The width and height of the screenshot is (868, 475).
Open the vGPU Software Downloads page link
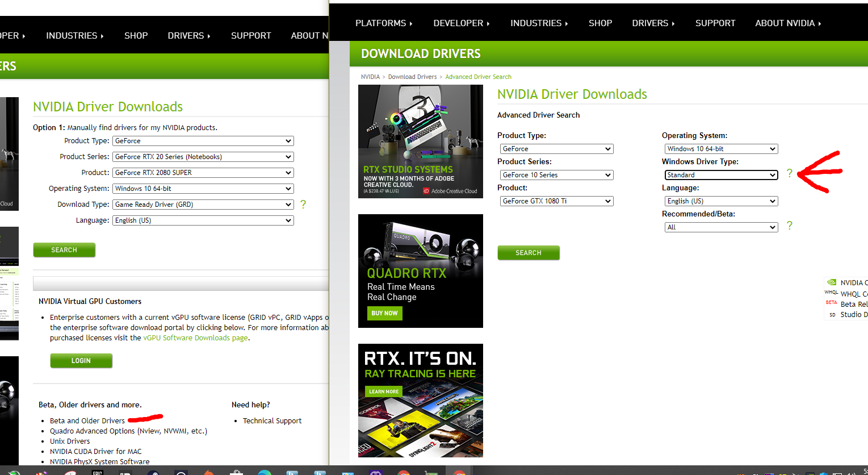click(195, 338)
